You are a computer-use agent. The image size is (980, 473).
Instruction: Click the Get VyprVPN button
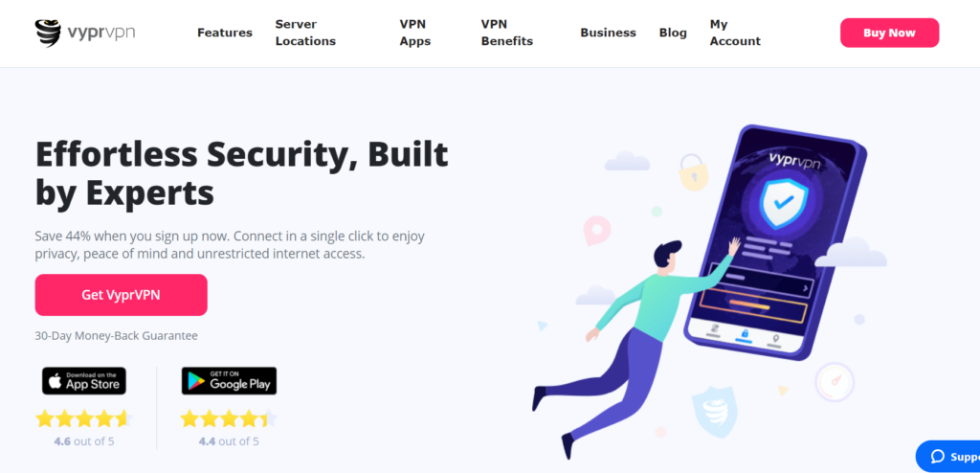pos(121,295)
